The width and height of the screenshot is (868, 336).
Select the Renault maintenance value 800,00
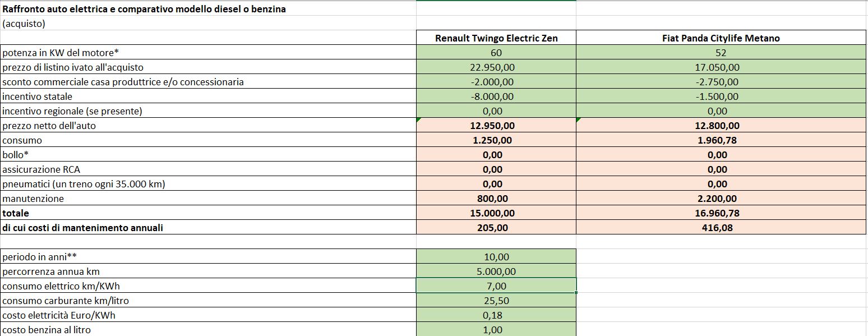click(x=496, y=199)
